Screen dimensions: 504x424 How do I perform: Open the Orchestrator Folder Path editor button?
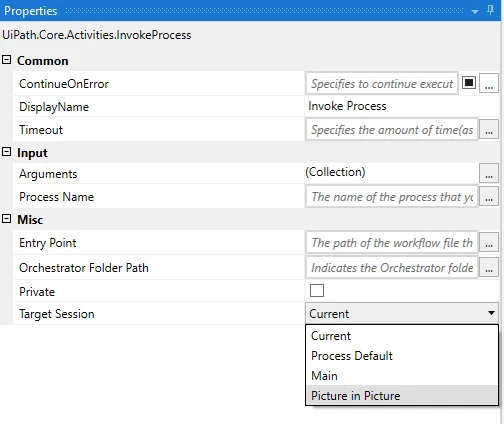489,268
